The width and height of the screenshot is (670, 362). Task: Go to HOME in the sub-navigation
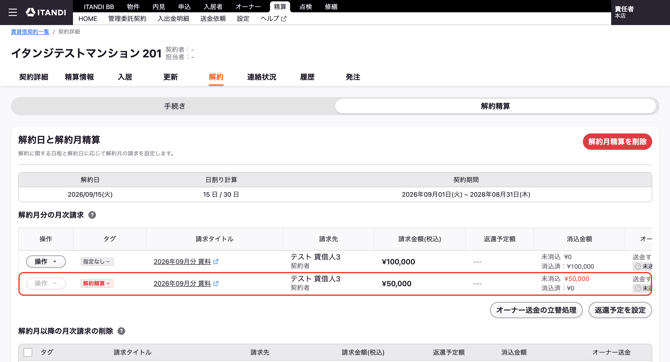[88, 19]
